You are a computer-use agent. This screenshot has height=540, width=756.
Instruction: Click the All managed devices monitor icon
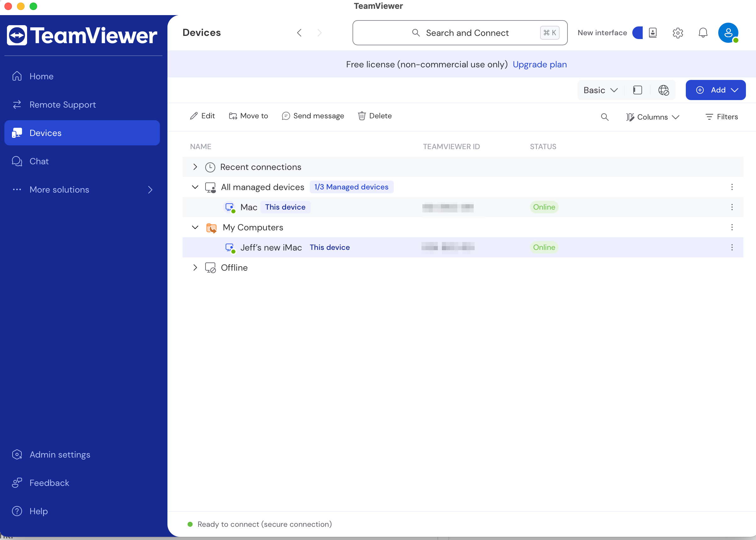210,188
